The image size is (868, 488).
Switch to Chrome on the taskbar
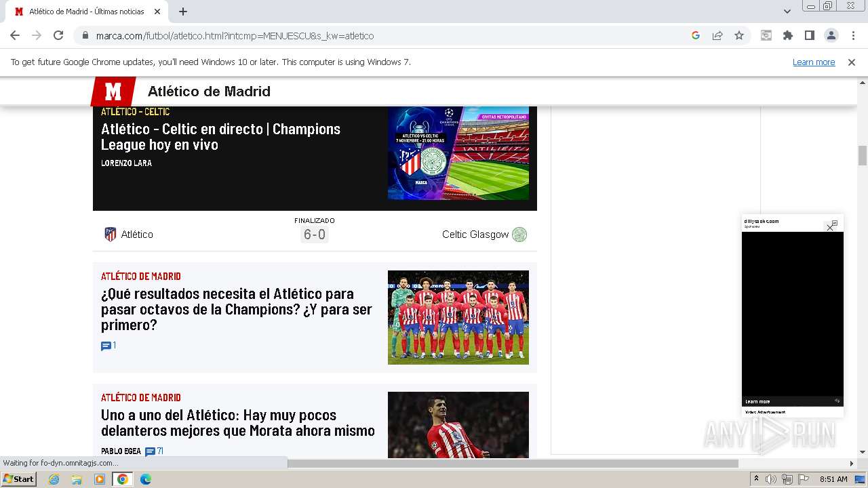pos(123,479)
